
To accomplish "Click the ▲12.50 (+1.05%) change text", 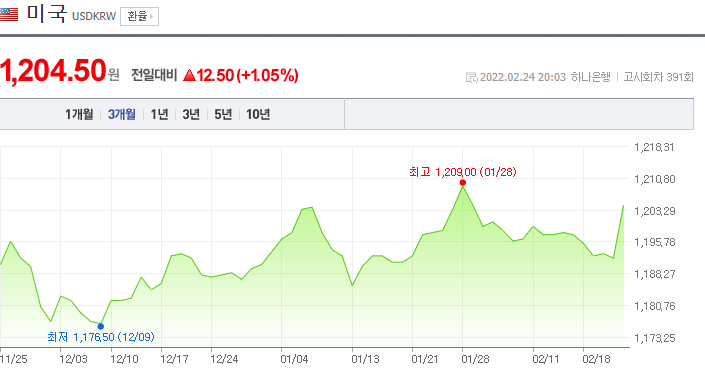I will click(241, 75).
